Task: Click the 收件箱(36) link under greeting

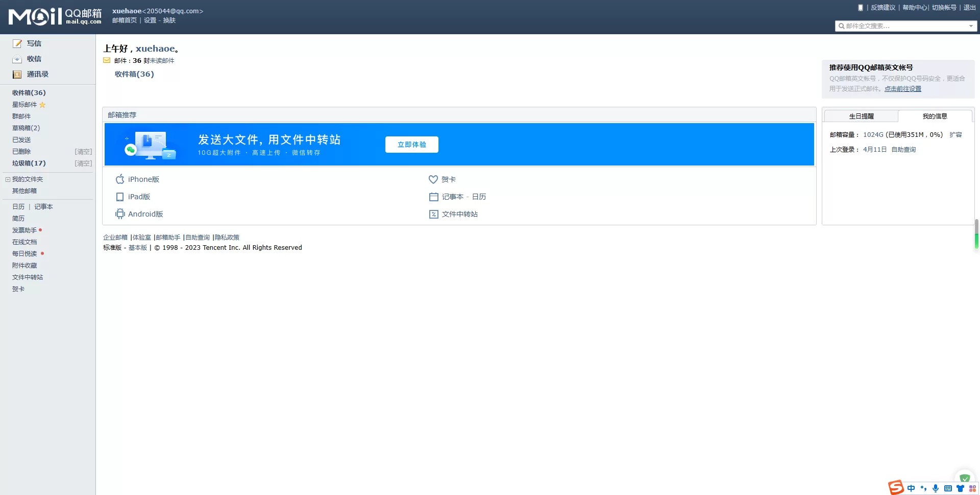Action: point(134,74)
